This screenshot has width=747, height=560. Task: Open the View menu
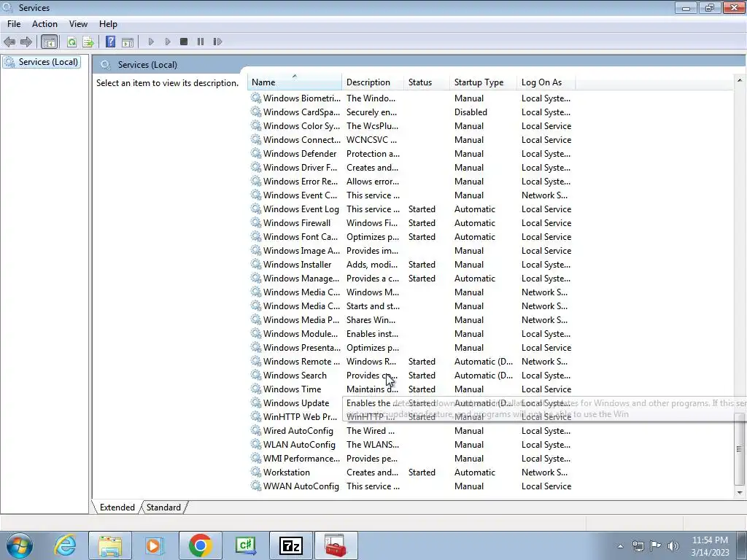78,24
